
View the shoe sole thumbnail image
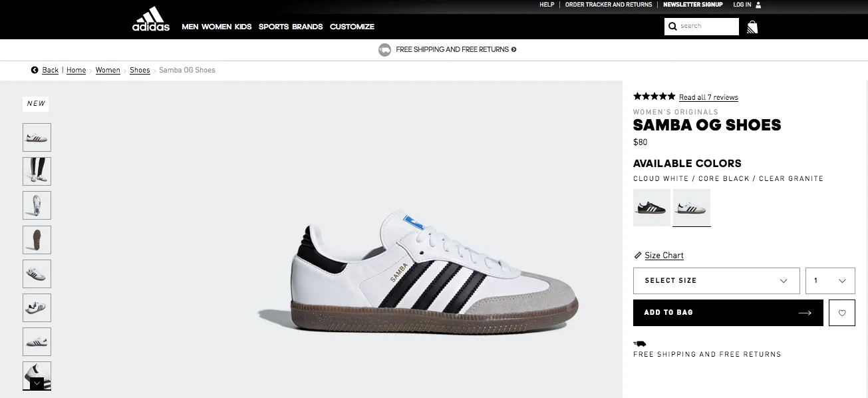click(37, 240)
